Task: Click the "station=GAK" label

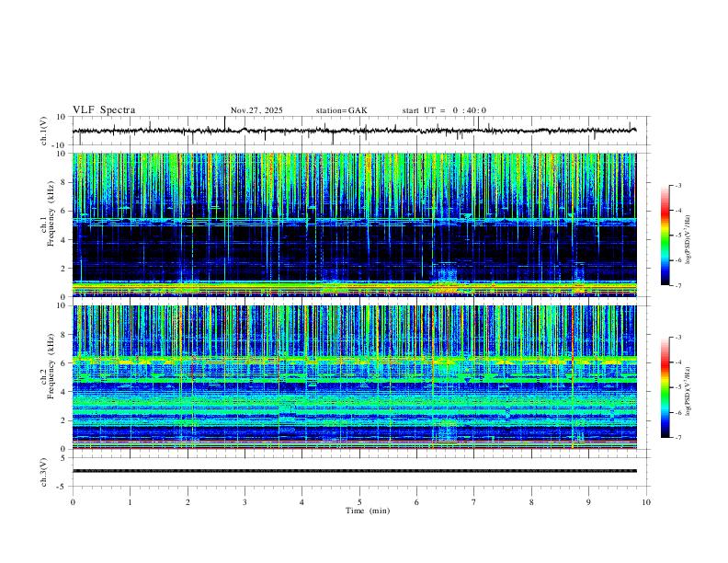Action: (341, 110)
